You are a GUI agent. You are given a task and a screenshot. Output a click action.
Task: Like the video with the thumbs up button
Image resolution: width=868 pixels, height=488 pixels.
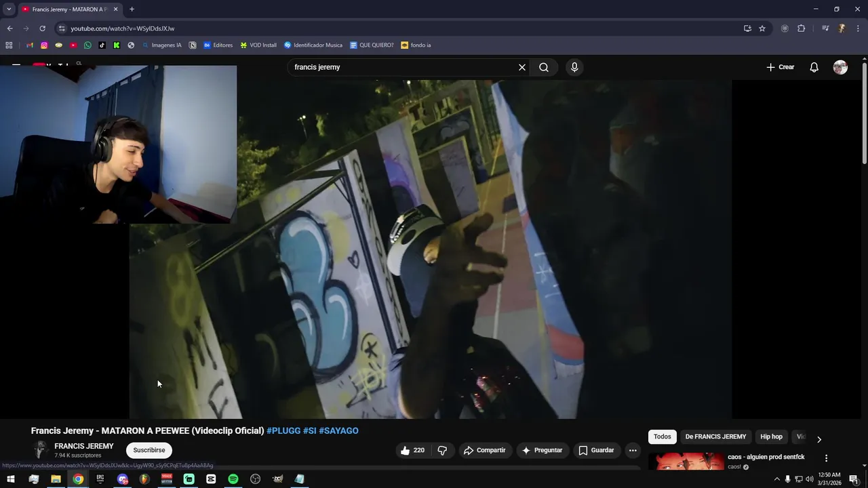tap(412, 450)
